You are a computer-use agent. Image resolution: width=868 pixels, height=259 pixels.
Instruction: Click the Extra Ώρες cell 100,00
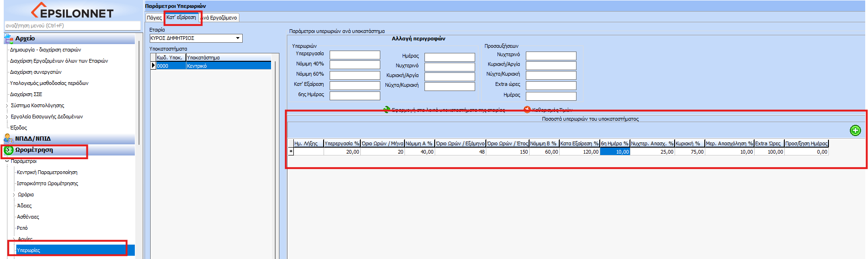[769, 152]
